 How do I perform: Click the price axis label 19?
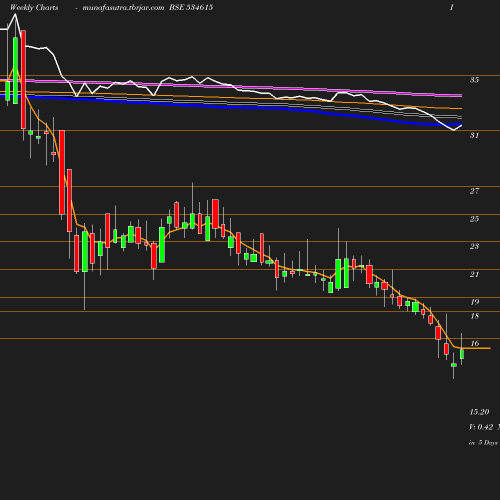474,302
